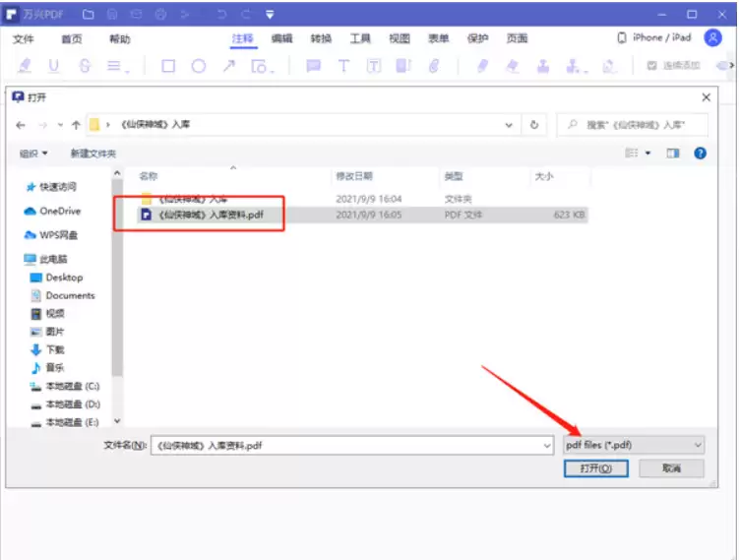Toggle the preview pane icon
This screenshot has height=560, width=739.
[673, 154]
